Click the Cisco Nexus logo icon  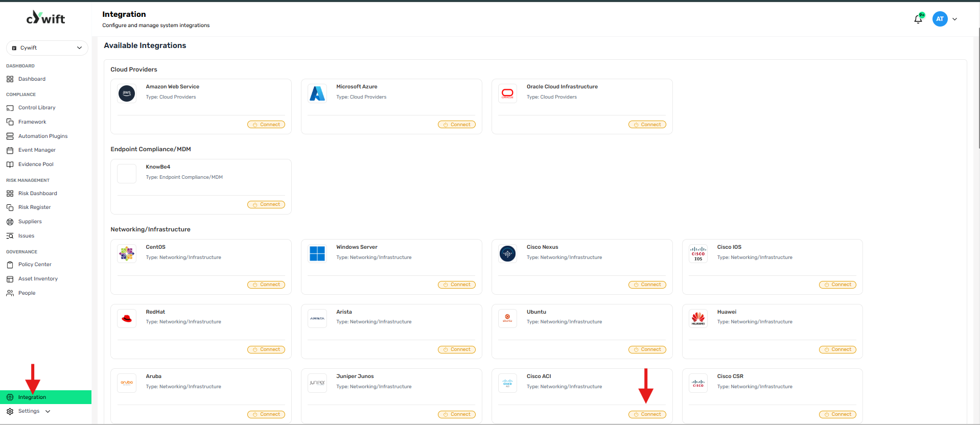pos(507,254)
